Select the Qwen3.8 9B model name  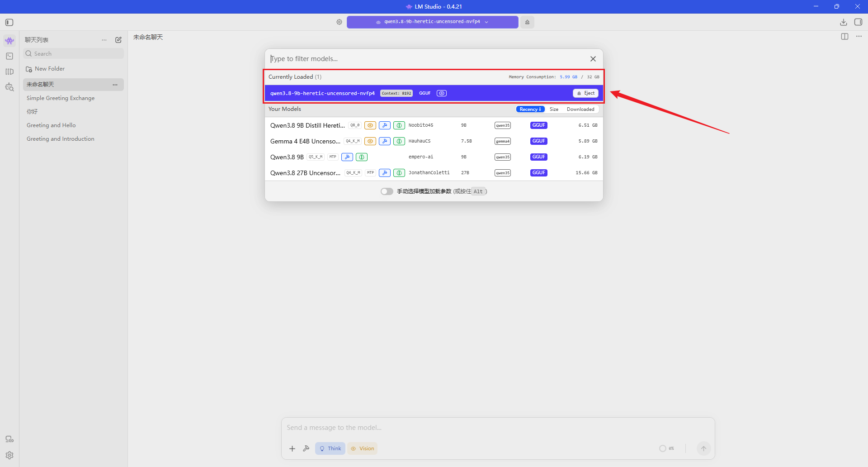click(x=287, y=157)
